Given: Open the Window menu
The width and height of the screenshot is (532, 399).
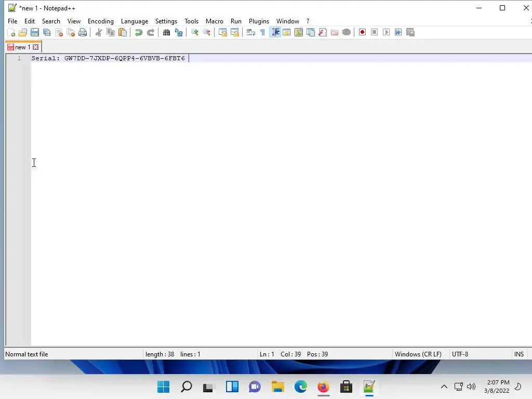Looking at the screenshot, I should (288, 21).
